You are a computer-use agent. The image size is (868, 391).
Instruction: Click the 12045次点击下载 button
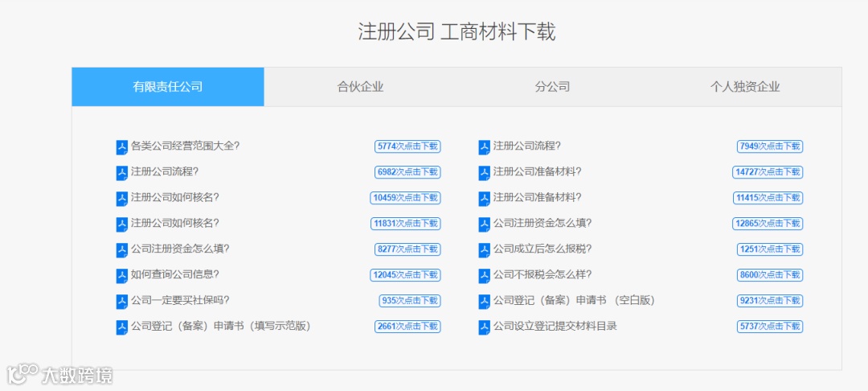pos(405,275)
